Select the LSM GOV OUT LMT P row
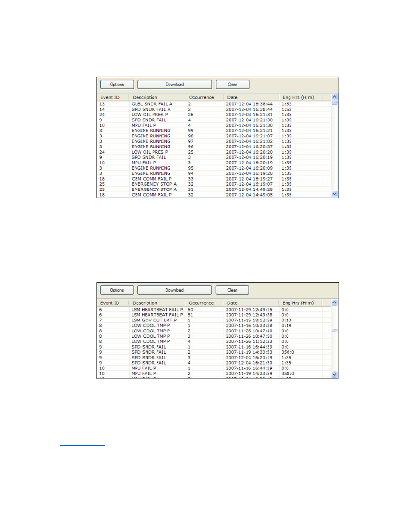Image resolution: width=411 pixels, height=532 pixels. pos(215,320)
